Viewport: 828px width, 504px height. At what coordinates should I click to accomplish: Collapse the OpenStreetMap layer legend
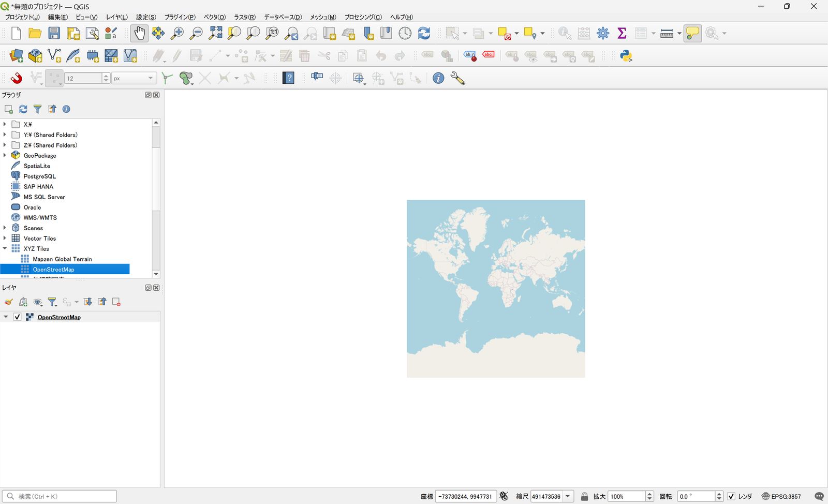[6, 317]
